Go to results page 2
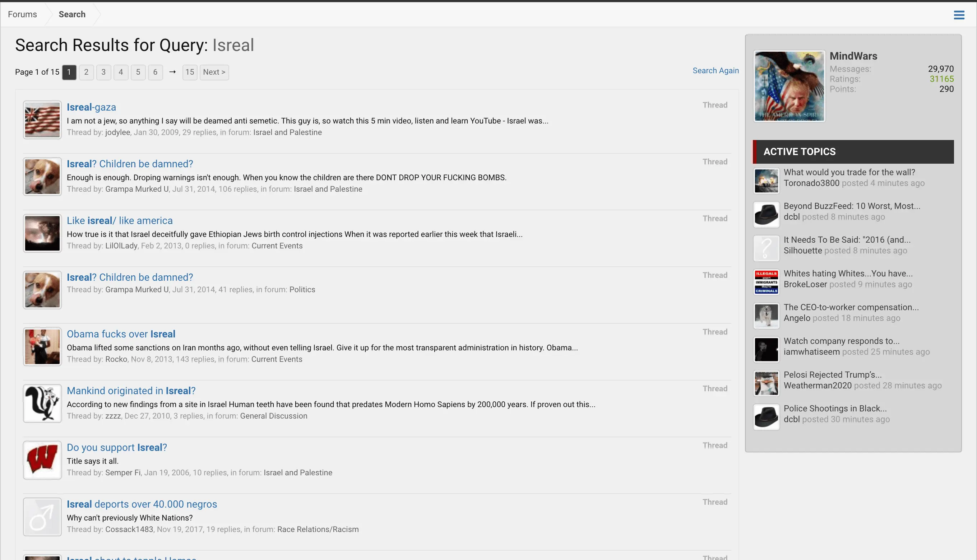Image resolution: width=977 pixels, height=560 pixels. coord(86,72)
